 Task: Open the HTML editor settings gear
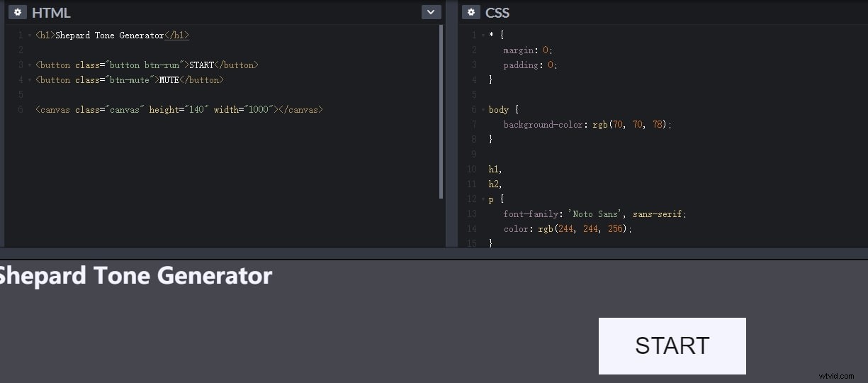(18, 12)
